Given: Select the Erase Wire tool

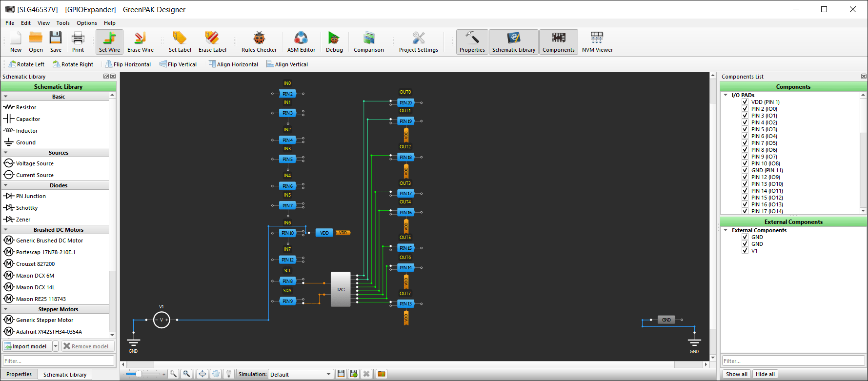Looking at the screenshot, I should pyautogui.click(x=140, y=42).
